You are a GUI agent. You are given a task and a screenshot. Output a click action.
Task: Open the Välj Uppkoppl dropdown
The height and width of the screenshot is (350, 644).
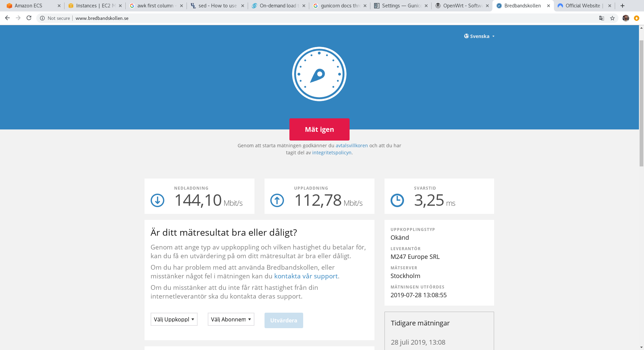point(174,319)
